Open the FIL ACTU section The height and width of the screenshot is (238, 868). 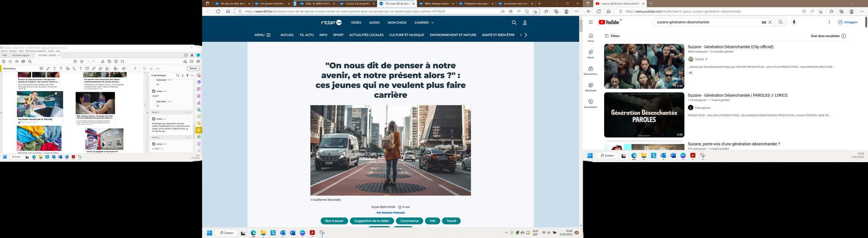307,35
